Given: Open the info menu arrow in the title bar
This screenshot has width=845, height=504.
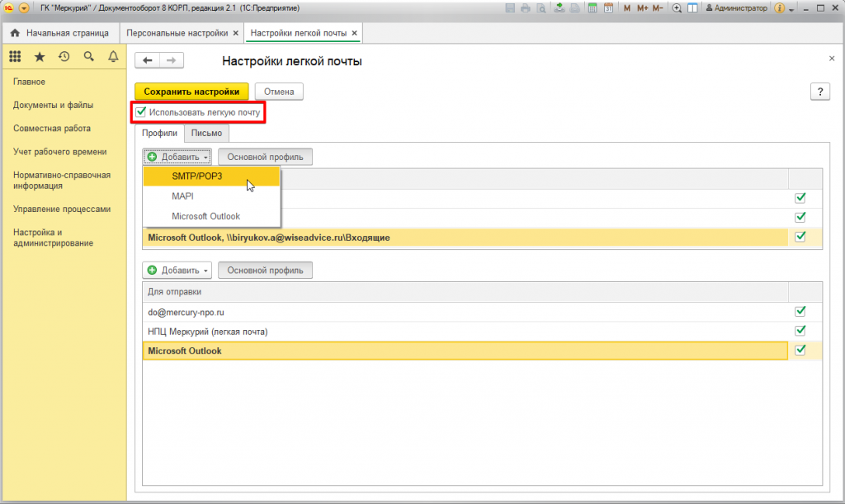Looking at the screenshot, I should tap(791, 8).
